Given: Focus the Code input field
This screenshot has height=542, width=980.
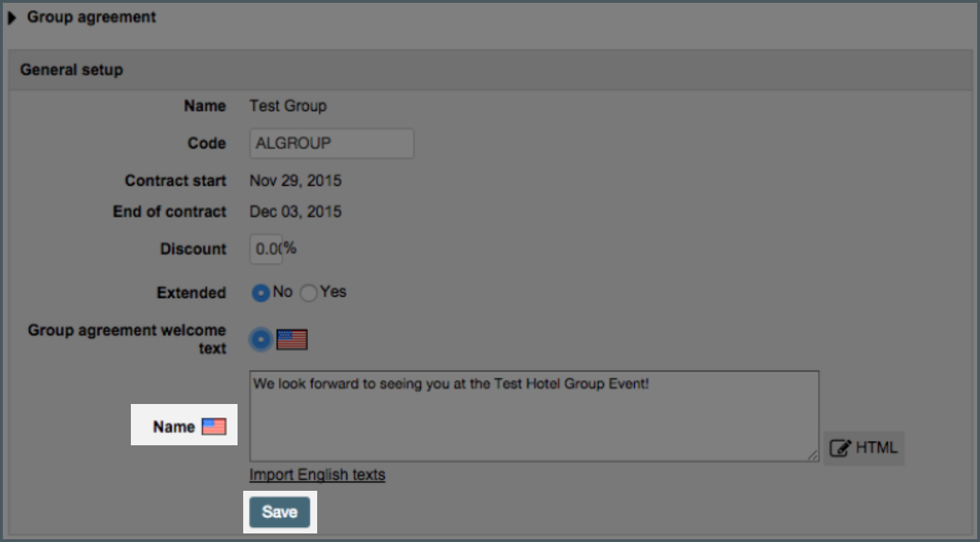Looking at the screenshot, I should [x=331, y=143].
